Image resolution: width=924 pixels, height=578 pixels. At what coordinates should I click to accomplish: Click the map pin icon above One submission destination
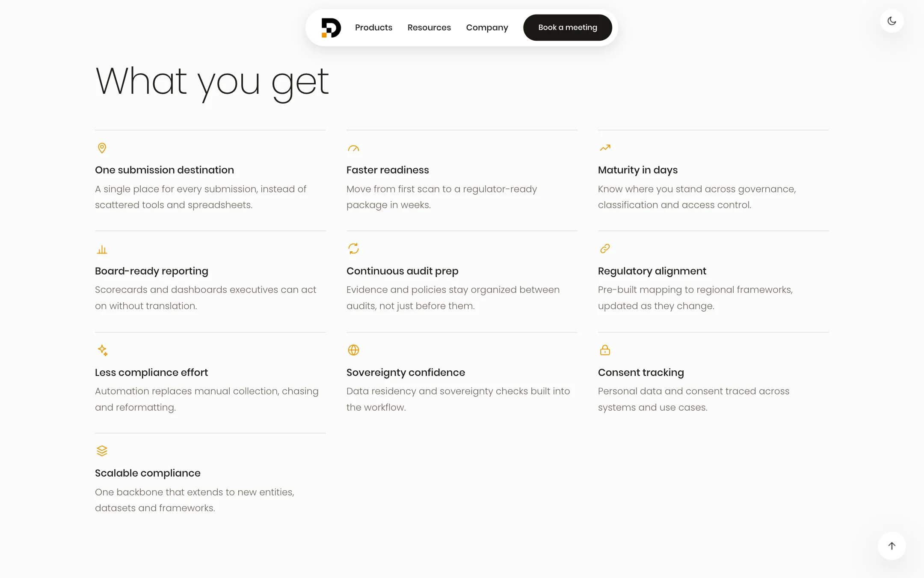point(102,148)
